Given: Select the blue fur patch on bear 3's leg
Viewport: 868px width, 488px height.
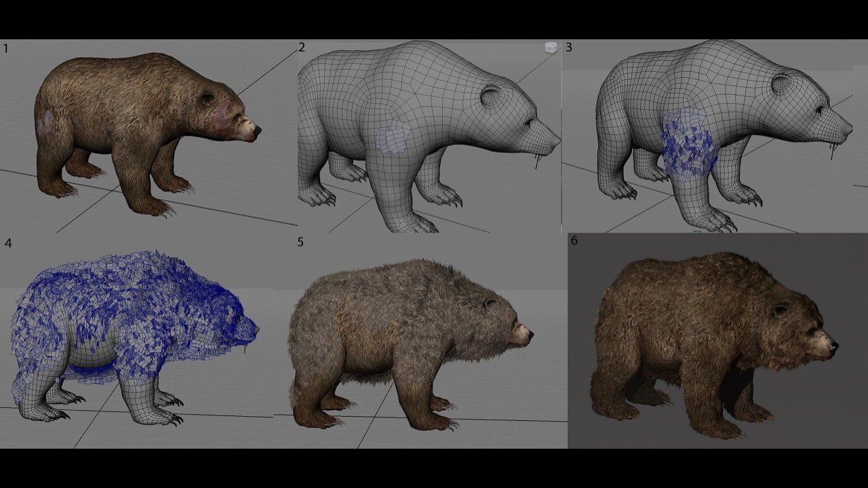Looking at the screenshot, I should tap(690, 144).
